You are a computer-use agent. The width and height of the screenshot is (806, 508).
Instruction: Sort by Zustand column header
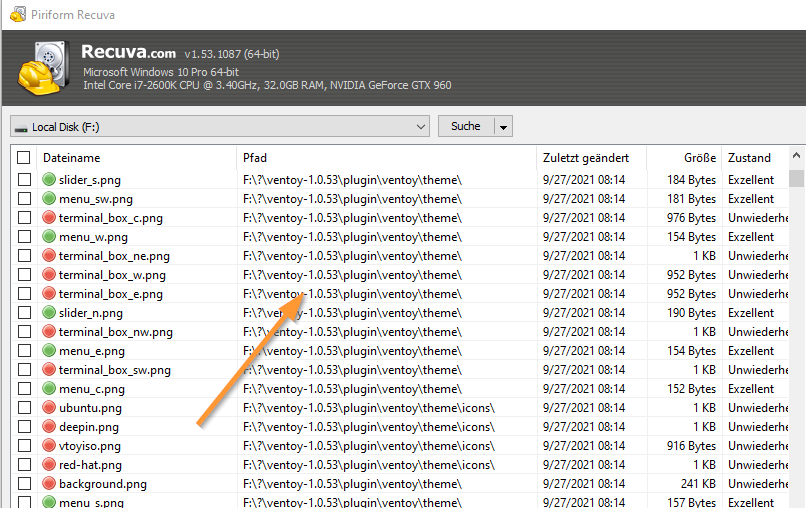[755, 158]
